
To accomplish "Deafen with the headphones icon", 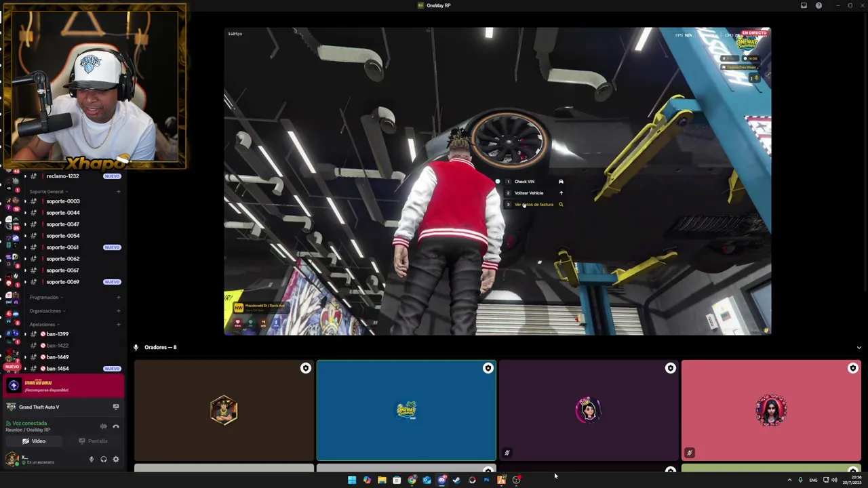I will point(104,460).
